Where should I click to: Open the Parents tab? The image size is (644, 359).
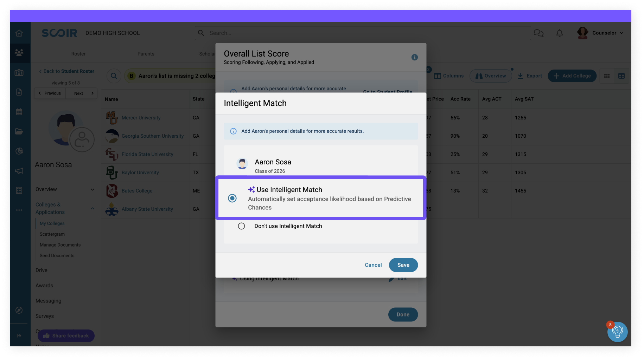(146, 54)
